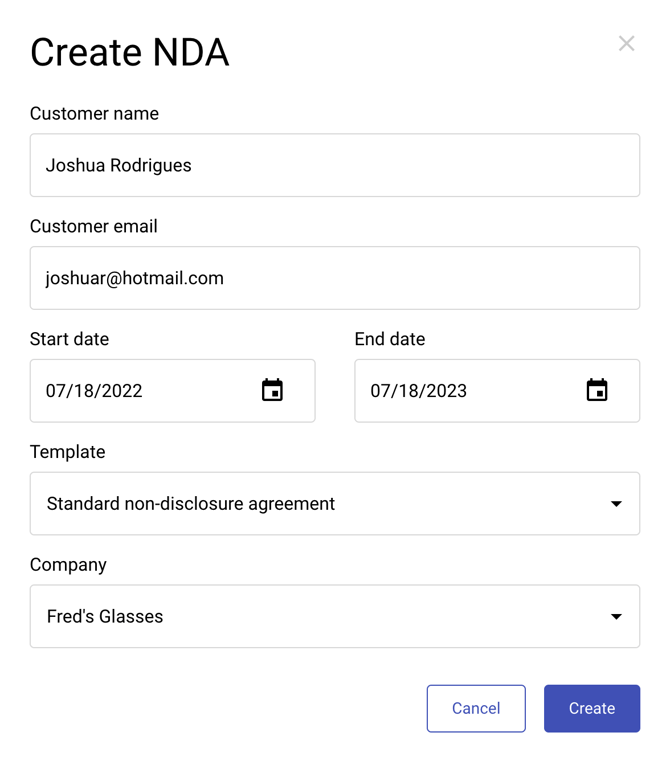This screenshot has height=761, width=670.
Task: Click the Company label
Action: (68, 565)
